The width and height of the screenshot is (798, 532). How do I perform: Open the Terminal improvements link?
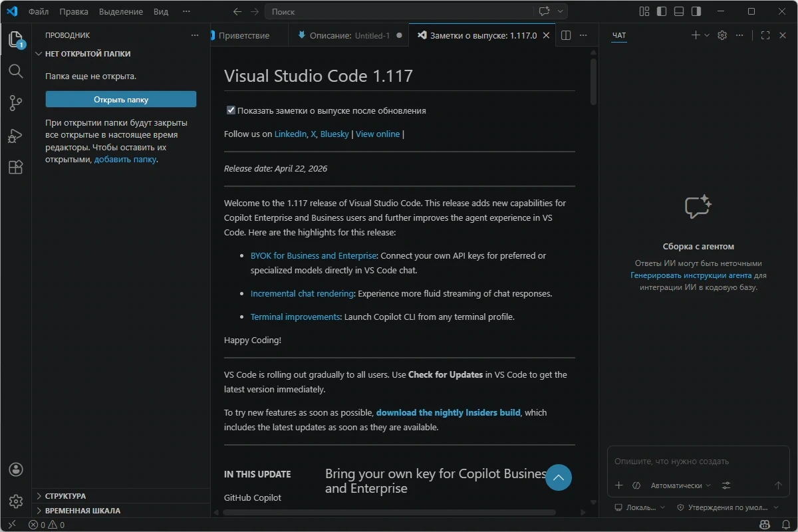pos(295,317)
